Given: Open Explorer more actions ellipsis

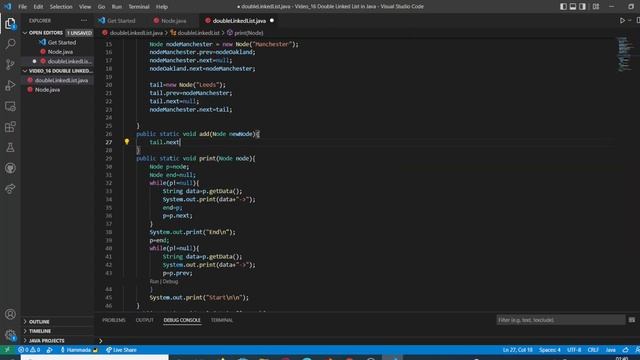Looking at the screenshot, I should (x=84, y=20).
